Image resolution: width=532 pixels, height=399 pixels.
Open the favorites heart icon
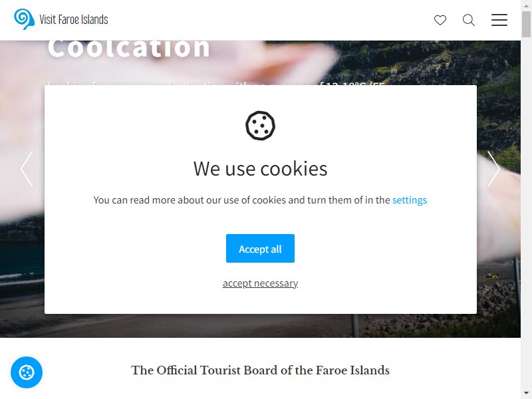pos(440,20)
